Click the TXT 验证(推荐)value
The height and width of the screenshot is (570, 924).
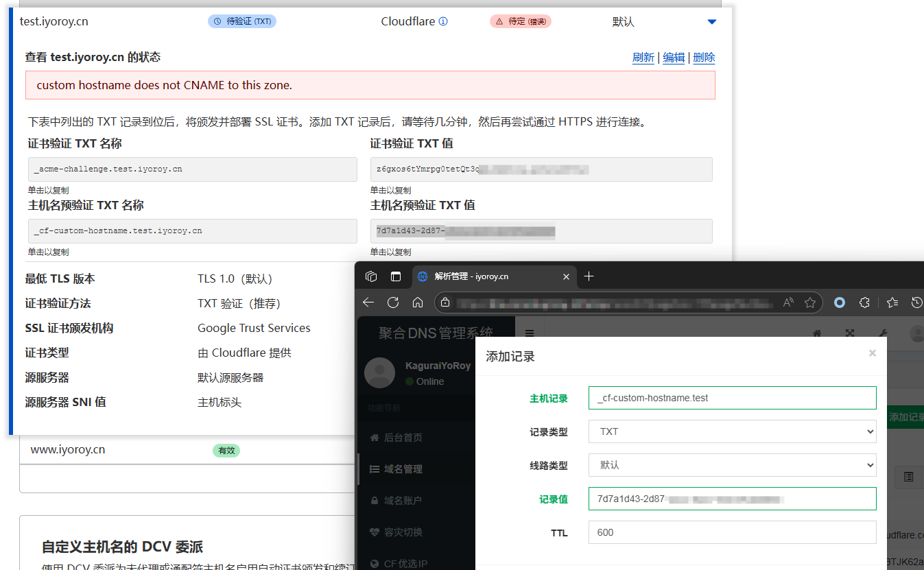coord(239,303)
